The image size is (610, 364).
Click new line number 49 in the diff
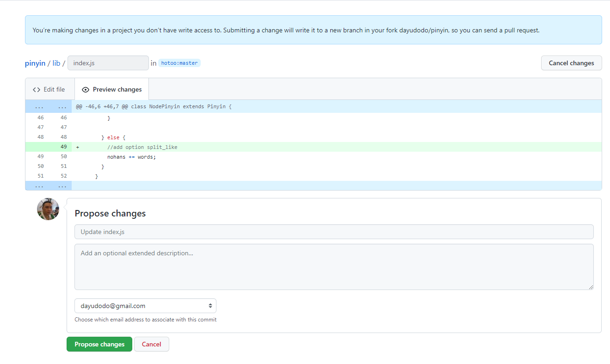click(63, 147)
